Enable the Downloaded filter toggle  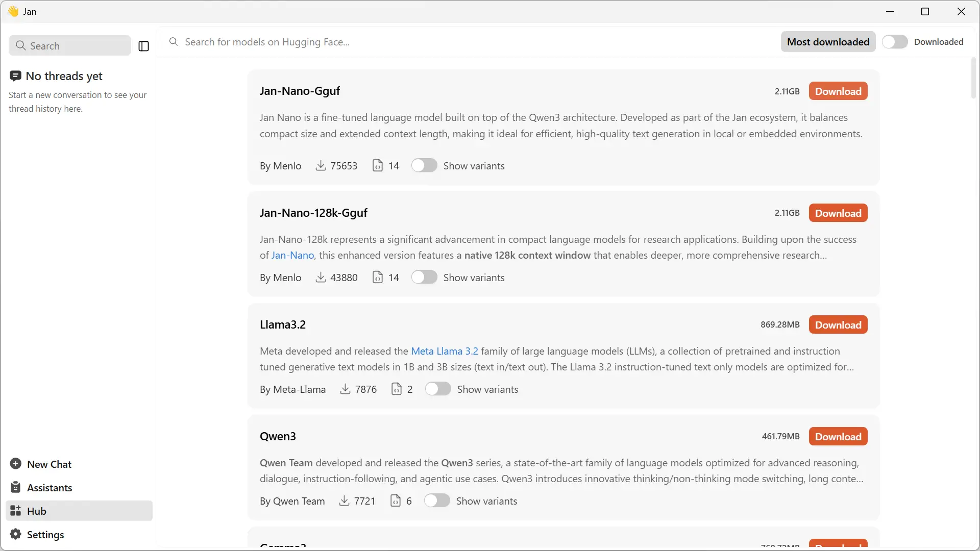895,42
